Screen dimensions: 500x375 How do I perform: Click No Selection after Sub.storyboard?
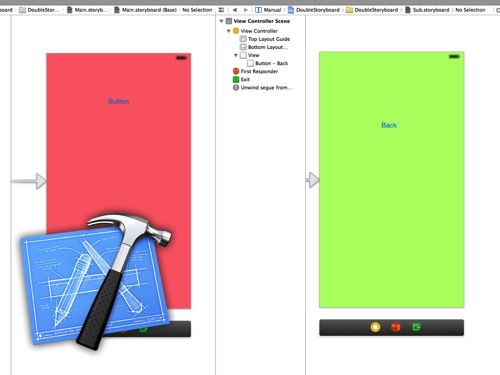click(470, 10)
